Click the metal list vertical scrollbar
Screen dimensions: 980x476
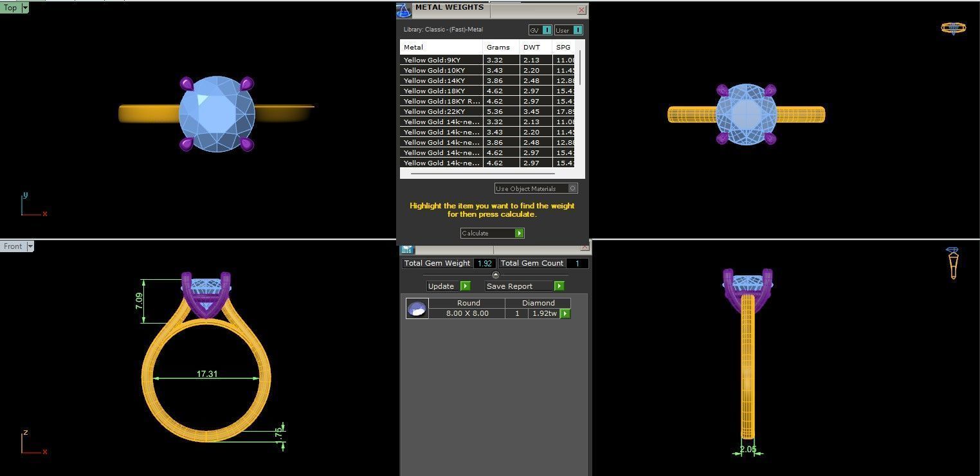pyautogui.click(x=580, y=67)
